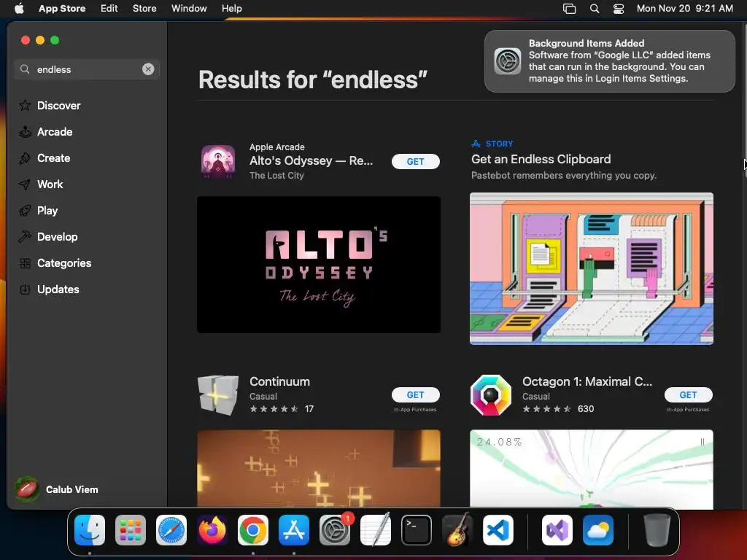Open the App Store menu
747x560 pixels.
[62, 8]
